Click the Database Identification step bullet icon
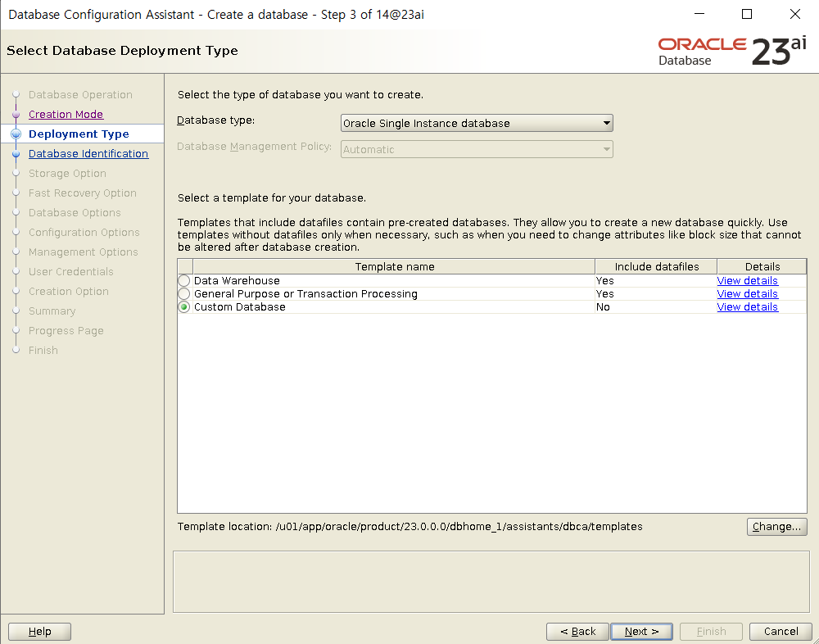819x644 pixels. tap(16, 154)
